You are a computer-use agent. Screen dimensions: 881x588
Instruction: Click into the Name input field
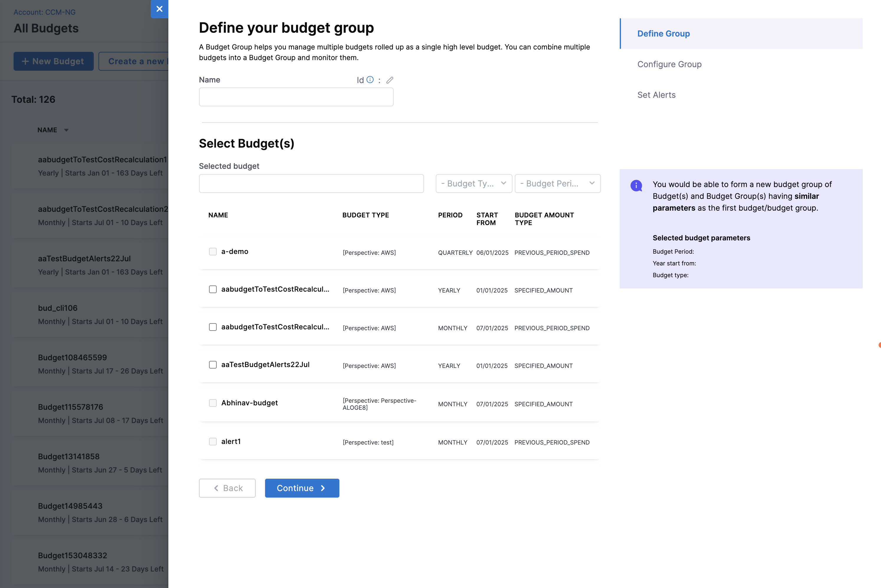click(296, 97)
